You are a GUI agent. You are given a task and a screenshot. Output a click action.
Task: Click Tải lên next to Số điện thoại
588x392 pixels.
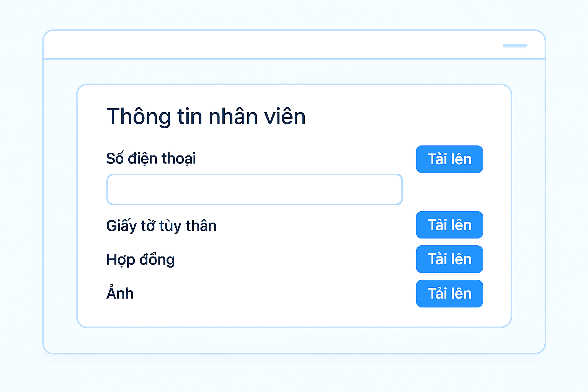click(x=449, y=159)
